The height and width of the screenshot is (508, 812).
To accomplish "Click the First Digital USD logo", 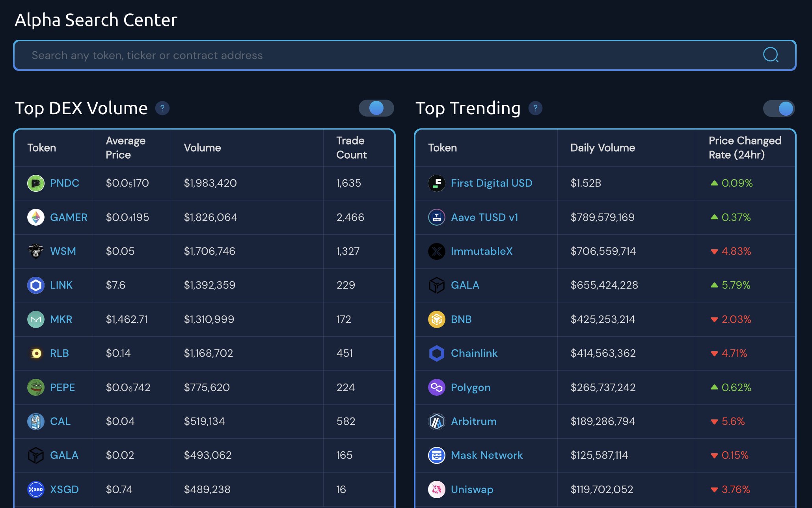I will click(436, 183).
